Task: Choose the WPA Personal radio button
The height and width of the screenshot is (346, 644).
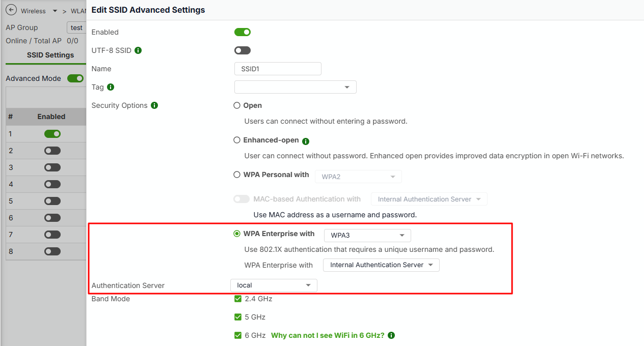Action: [237, 175]
